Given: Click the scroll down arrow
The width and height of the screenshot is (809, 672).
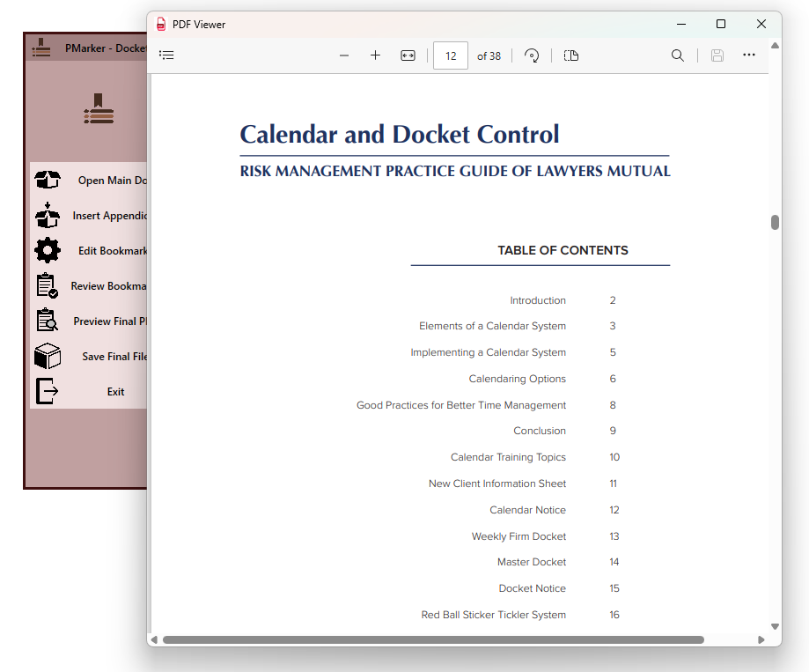Looking at the screenshot, I should [x=776, y=627].
